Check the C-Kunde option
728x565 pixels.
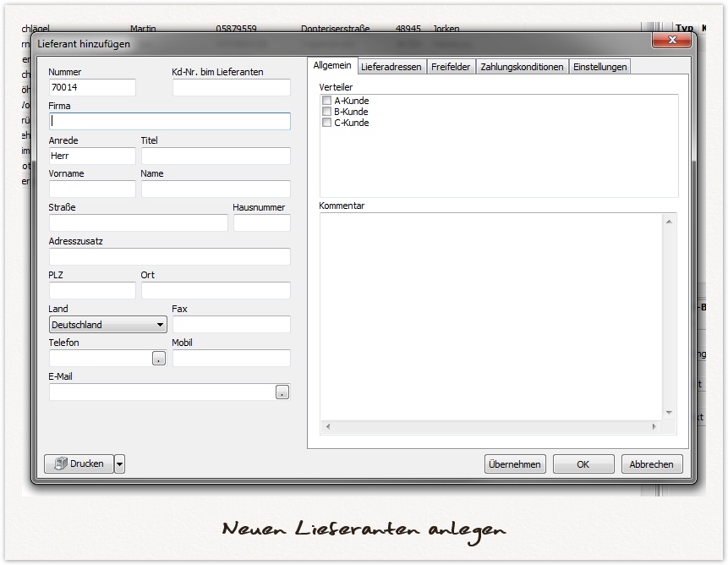(x=326, y=123)
